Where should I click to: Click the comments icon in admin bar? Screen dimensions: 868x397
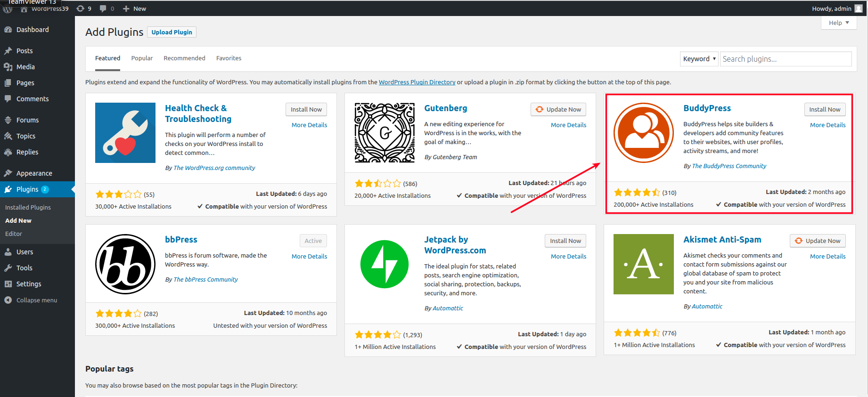pyautogui.click(x=103, y=8)
